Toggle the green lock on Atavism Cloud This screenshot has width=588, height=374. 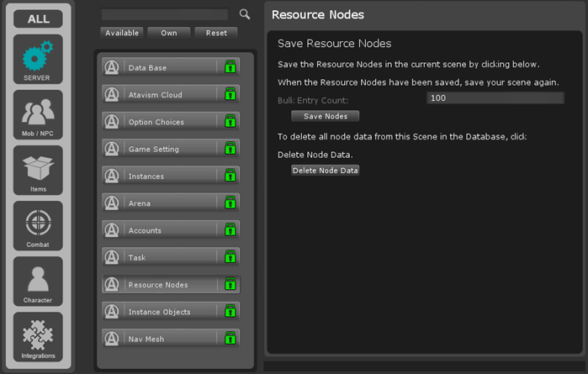[x=230, y=95]
